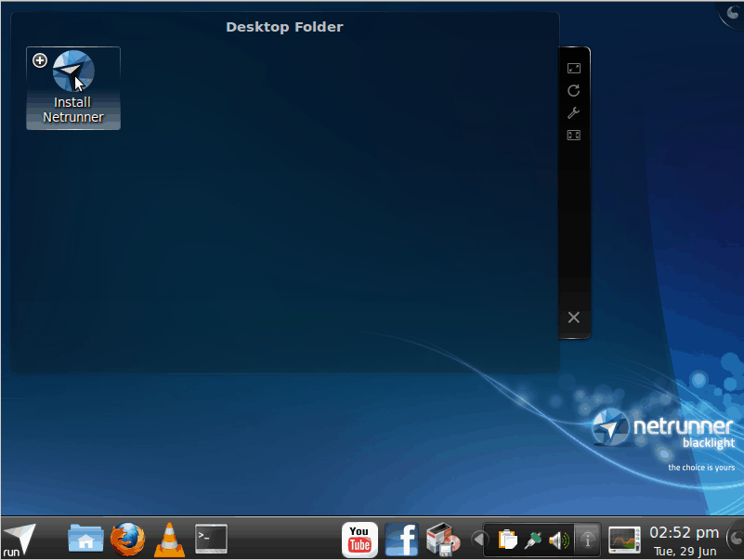Click the expand-to-screen icon below the wrench
Screen dimensions: 744x560
(x=574, y=136)
